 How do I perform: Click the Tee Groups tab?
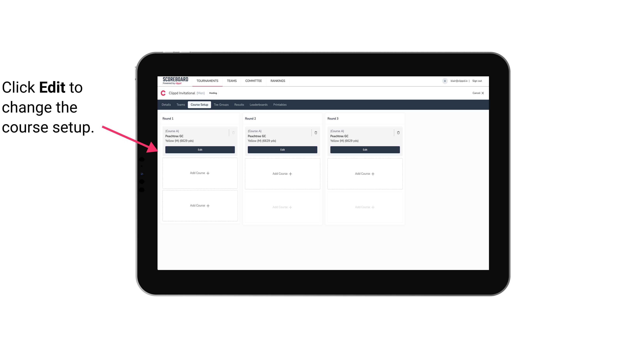[221, 104]
